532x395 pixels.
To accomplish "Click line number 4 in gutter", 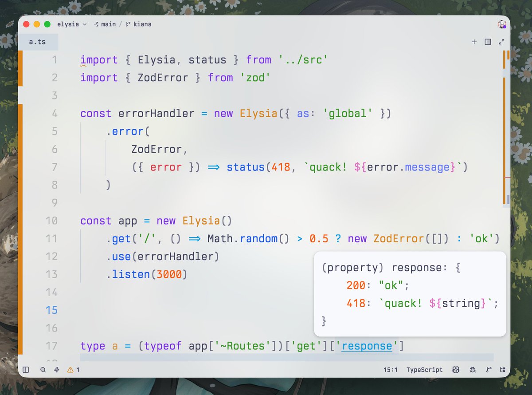I will pyautogui.click(x=55, y=114).
